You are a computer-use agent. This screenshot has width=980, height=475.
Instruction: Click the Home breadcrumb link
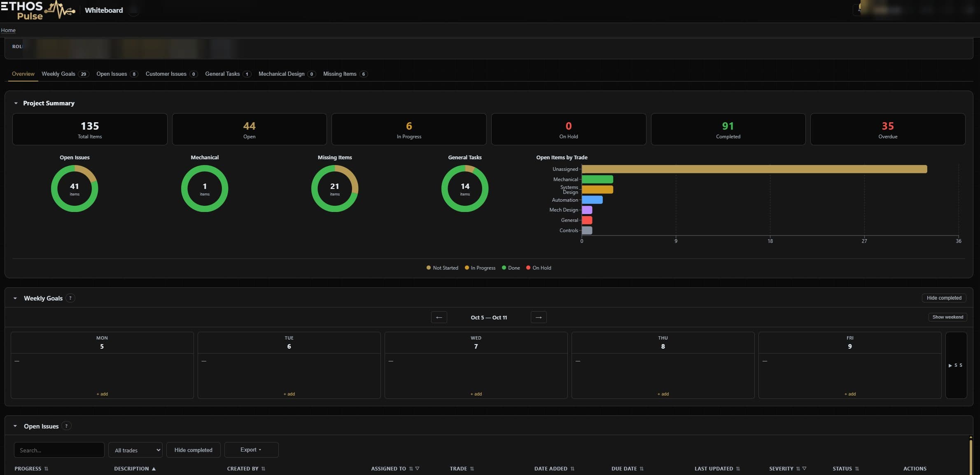point(8,30)
